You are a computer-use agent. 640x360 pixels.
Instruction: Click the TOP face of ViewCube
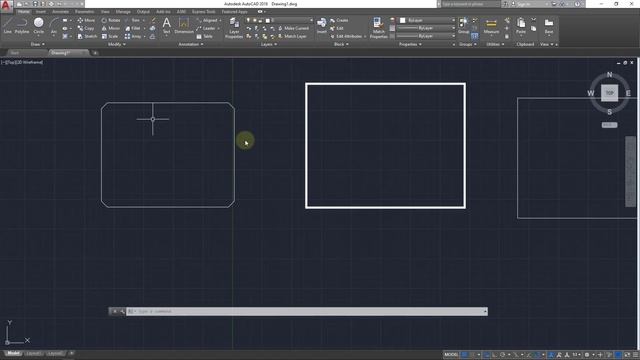tap(609, 93)
